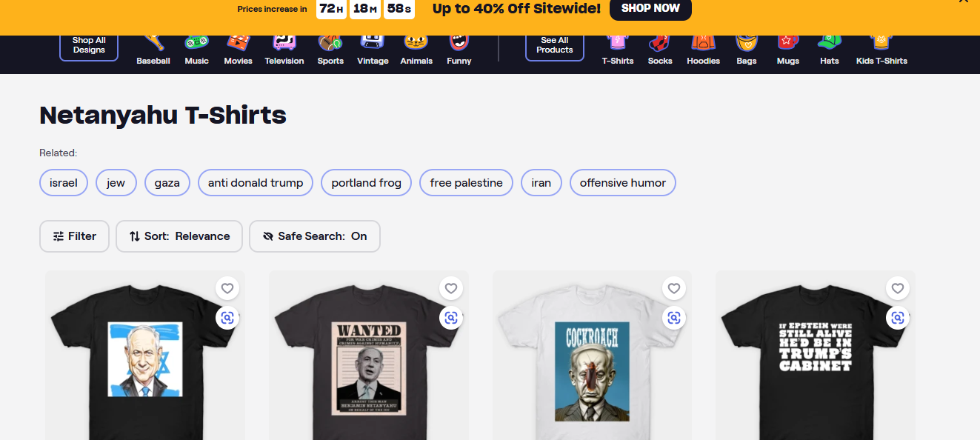Screen dimensions: 980x440
Task: Close the promotional sale banner
Action: pyautogui.click(x=963, y=1)
